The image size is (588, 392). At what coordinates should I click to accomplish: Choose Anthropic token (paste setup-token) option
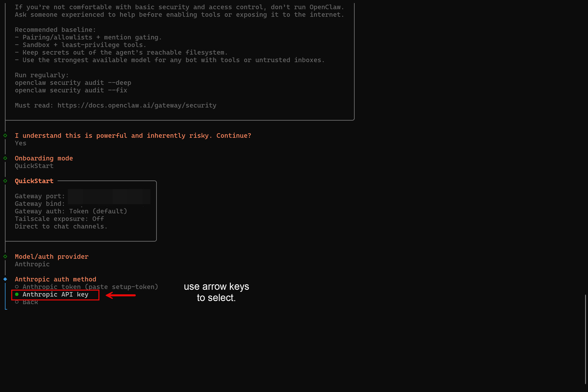tap(86, 287)
